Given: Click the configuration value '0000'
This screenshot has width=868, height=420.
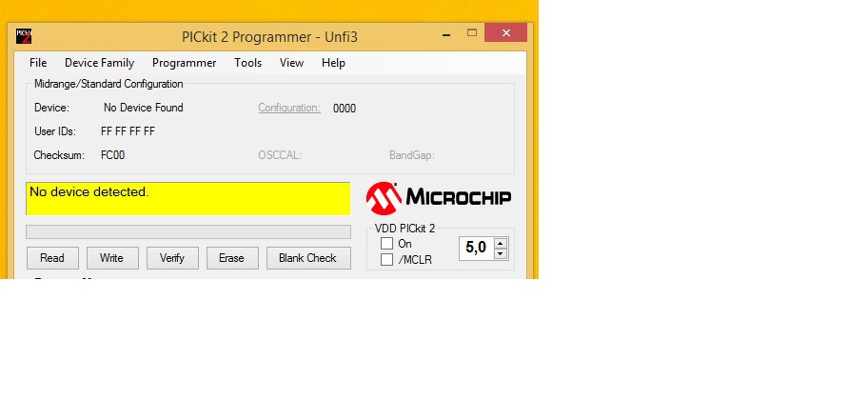Looking at the screenshot, I should pos(345,109).
